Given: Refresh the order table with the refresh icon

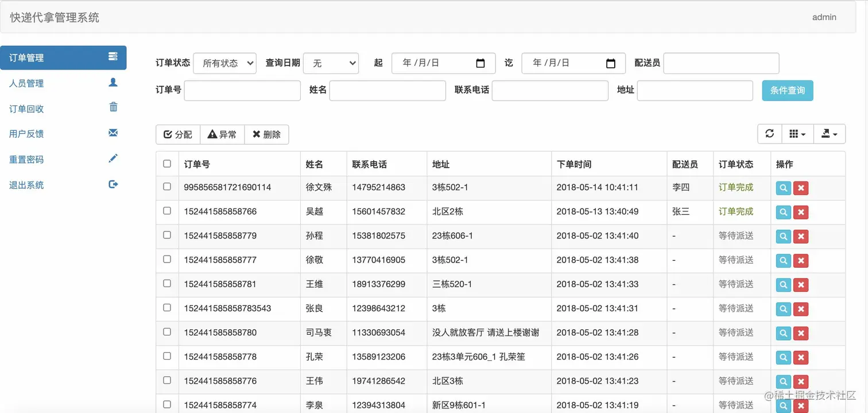Looking at the screenshot, I should click(769, 134).
